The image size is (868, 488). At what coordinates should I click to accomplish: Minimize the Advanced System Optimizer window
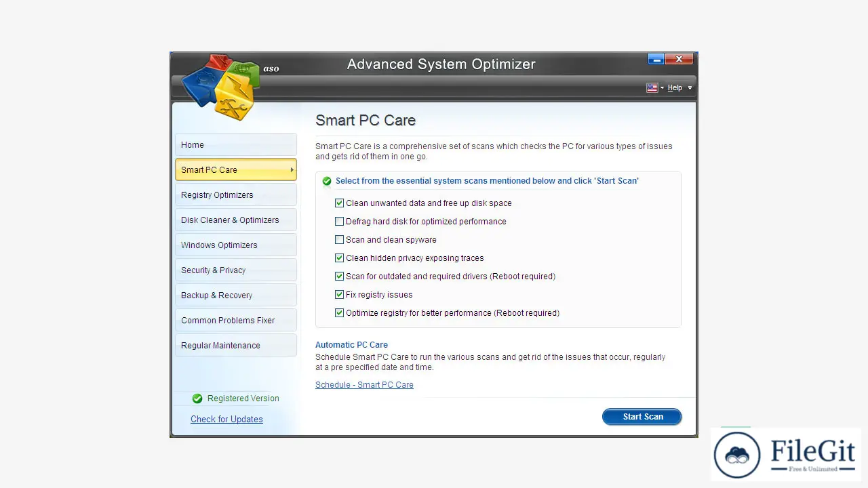(x=656, y=59)
